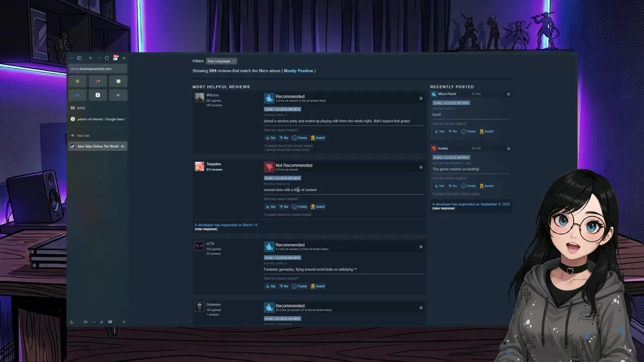This screenshot has height=362, width=644.
Task: Mark Witcher's review as not helpful
Action: [x=284, y=138]
